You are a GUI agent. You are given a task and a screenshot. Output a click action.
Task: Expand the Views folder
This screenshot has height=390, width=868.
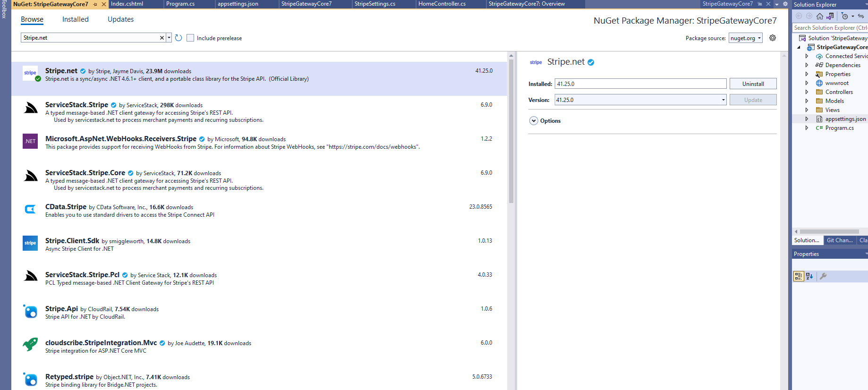point(807,110)
